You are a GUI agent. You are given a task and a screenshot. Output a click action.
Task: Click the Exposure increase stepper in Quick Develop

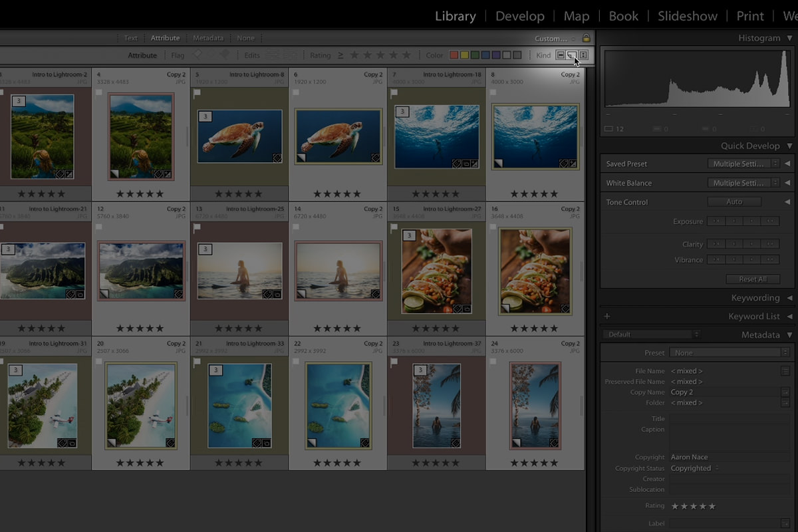click(751, 221)
